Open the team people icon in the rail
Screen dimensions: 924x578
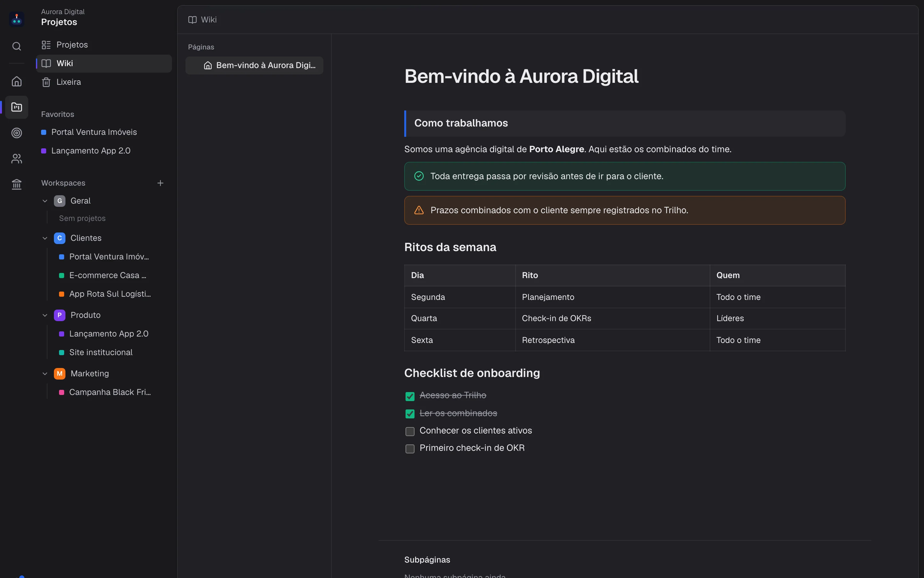(x=16, y=159)
